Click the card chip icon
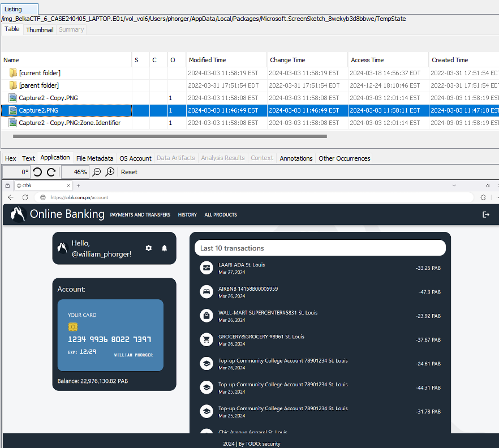The width and height of the screenshot is (499, 448). pyautogui.click(x=73, y=327)
